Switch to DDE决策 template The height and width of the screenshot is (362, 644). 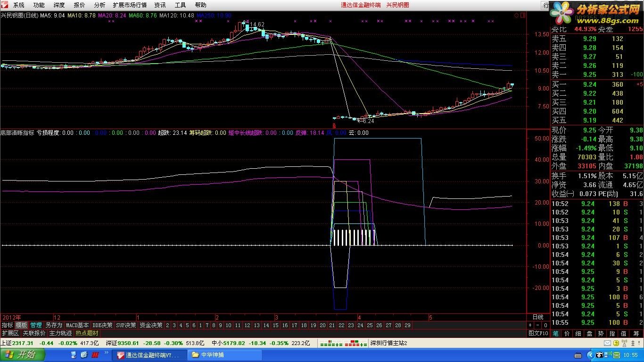coord(102,325)
